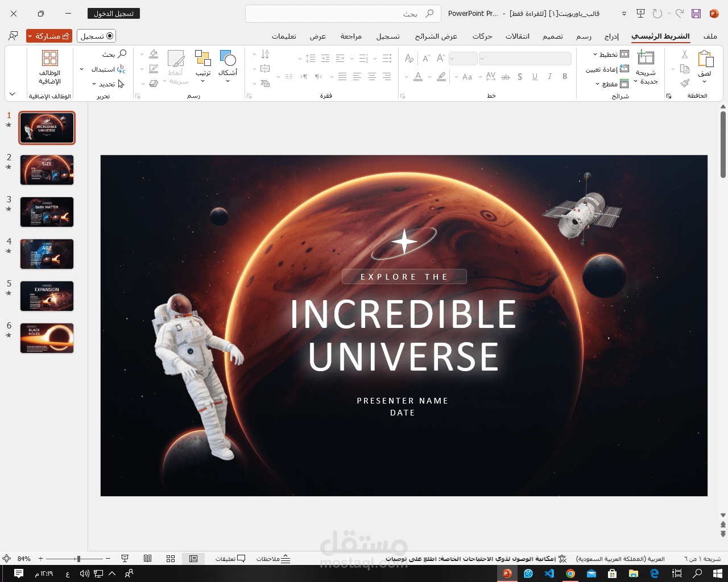
Task: Click Reset (إعادة تعيين) slide button
Action: coord(607,69)
